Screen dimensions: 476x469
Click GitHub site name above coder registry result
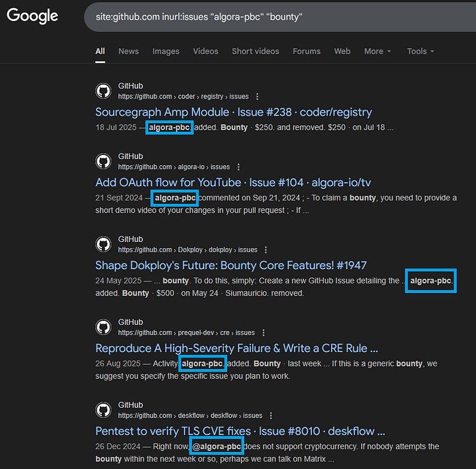point(131,86)
